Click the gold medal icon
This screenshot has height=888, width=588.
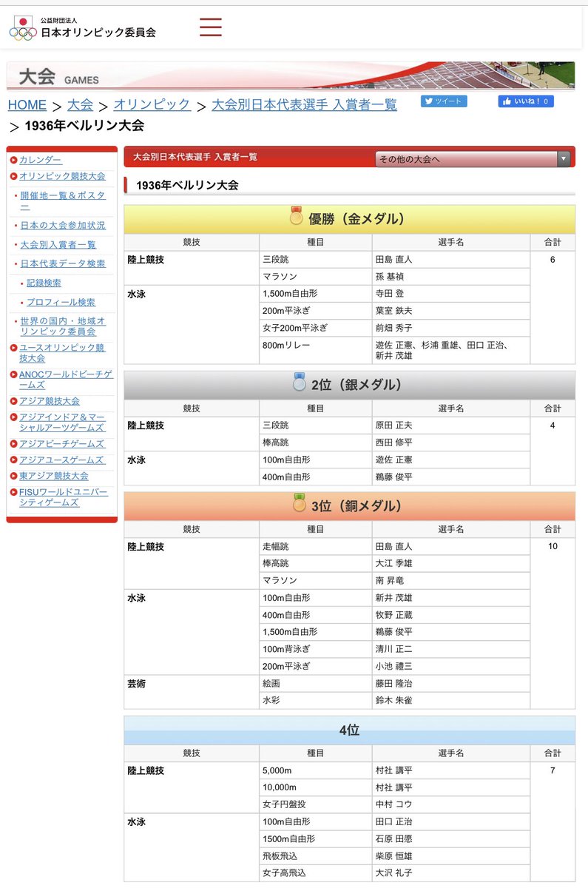296,216
